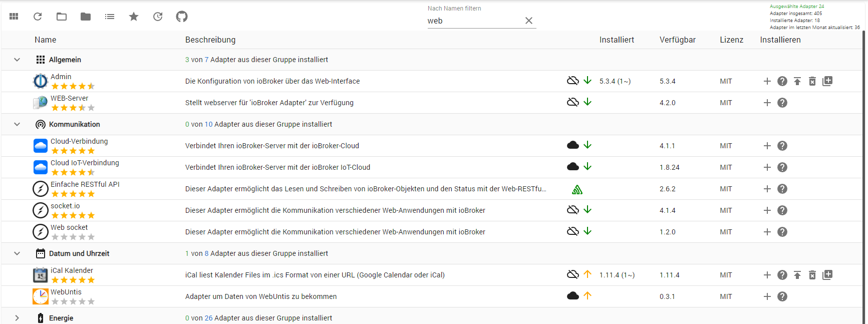The width and height of the screenshot is (868, 324).
Task: Upload the iCal Kalender adapter files
Action: coord(797,275)
